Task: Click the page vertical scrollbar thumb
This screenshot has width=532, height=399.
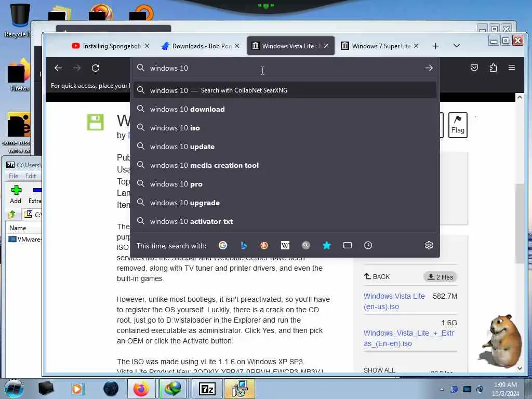Action: [519, 224]
